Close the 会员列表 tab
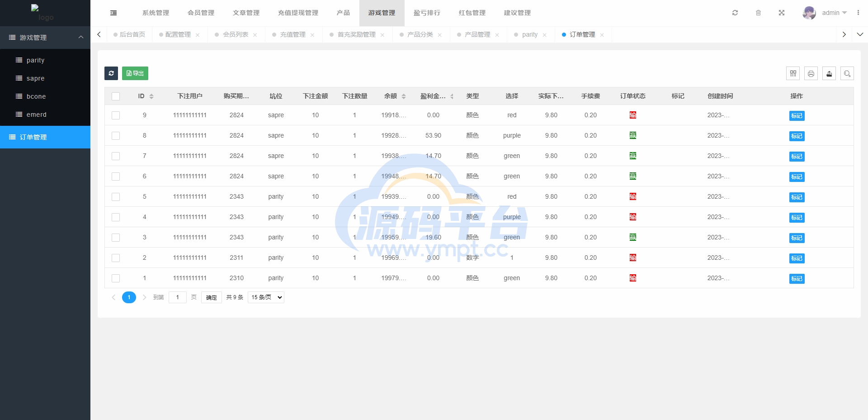868x420 pixels. [255, 35]
